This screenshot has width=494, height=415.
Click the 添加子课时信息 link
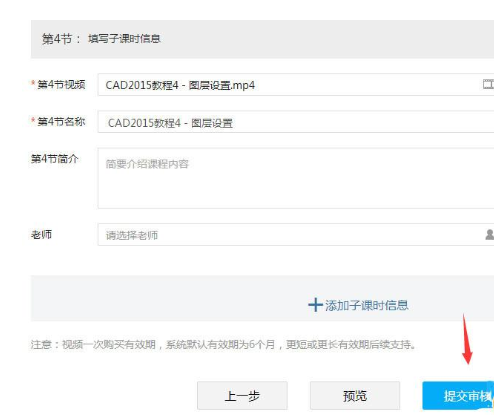[367, 305]
